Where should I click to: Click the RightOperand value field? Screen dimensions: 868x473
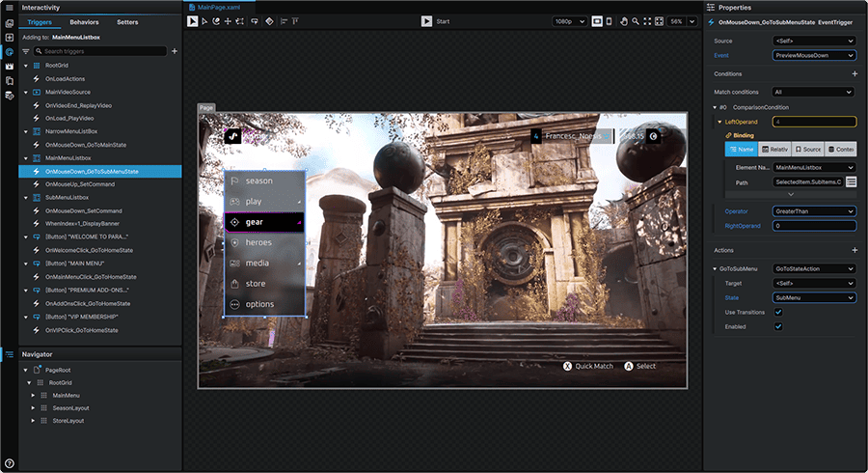pos(814,226)
